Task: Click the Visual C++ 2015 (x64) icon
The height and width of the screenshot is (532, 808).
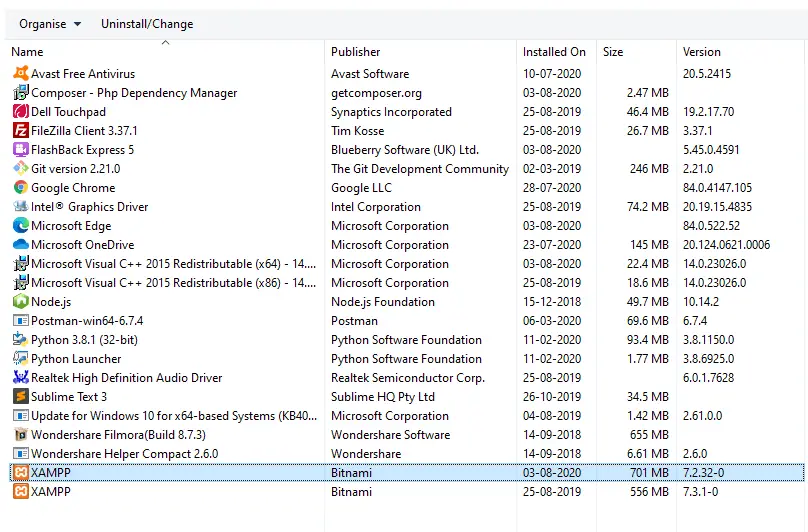Action: [21, 264]
